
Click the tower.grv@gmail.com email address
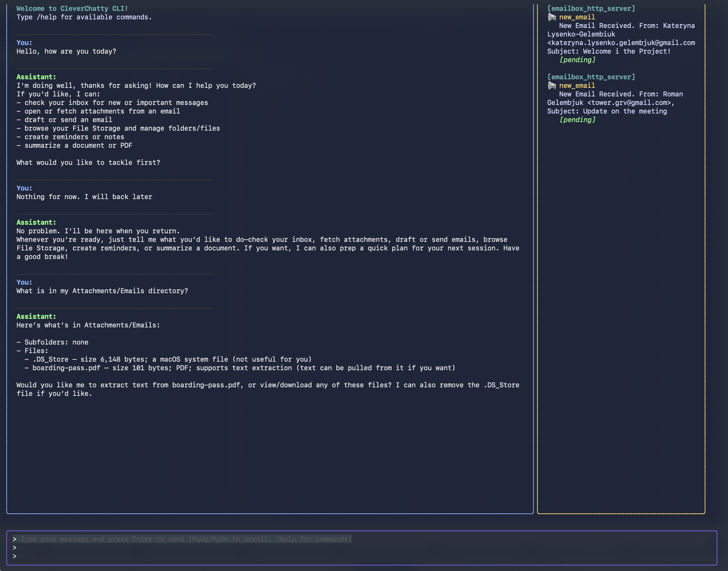click(631, 103)
